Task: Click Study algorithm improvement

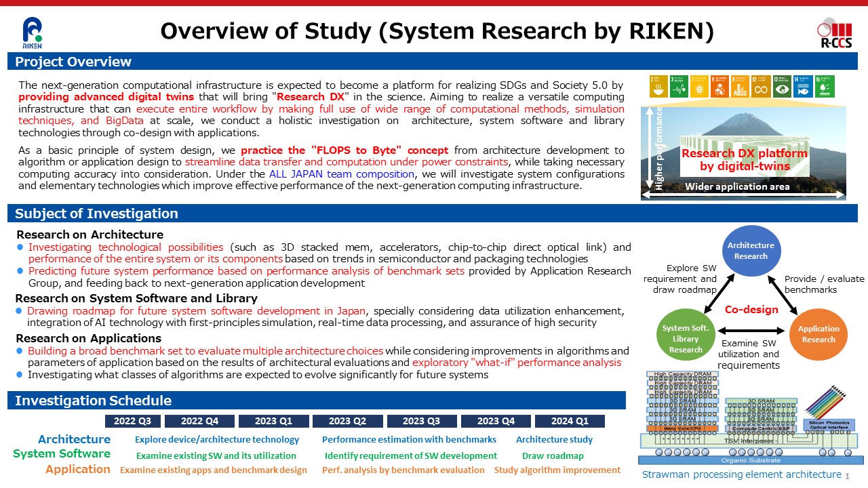Action: (x=557, y=470)
